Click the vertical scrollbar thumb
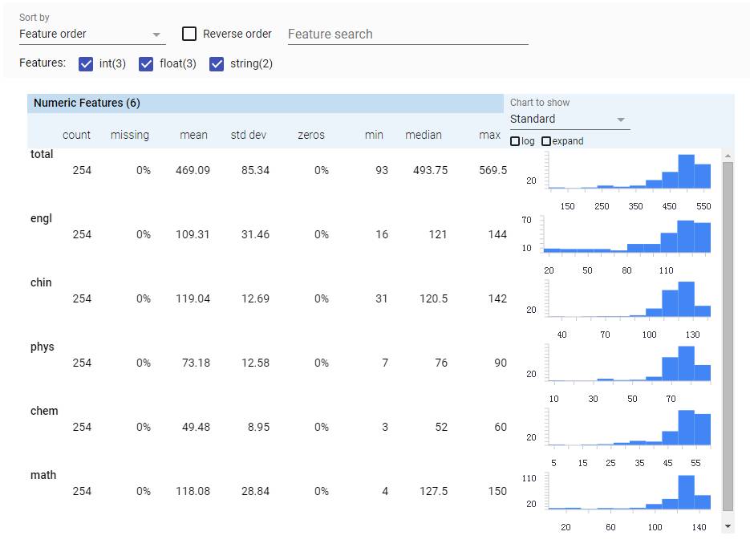 [728, 337]
